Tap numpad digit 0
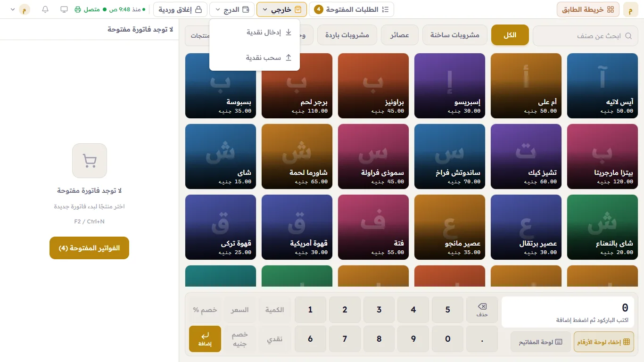The width and height of the screenshot is (644, 362). 447,339
